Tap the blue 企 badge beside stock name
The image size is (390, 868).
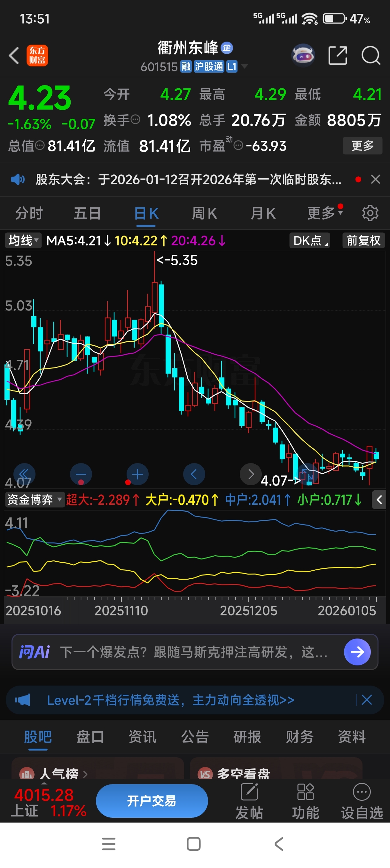[x=227, y=48]
